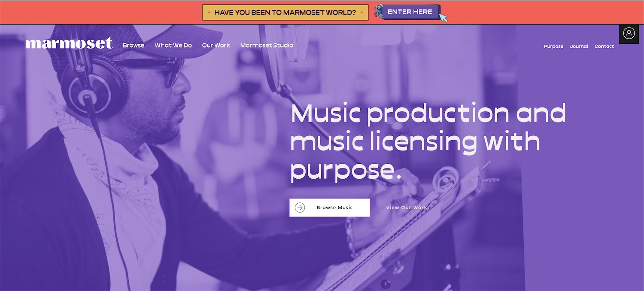This screenshot has height=291, width=644.
Task: Go to the Contact page
Action: [x=604, y=46]
